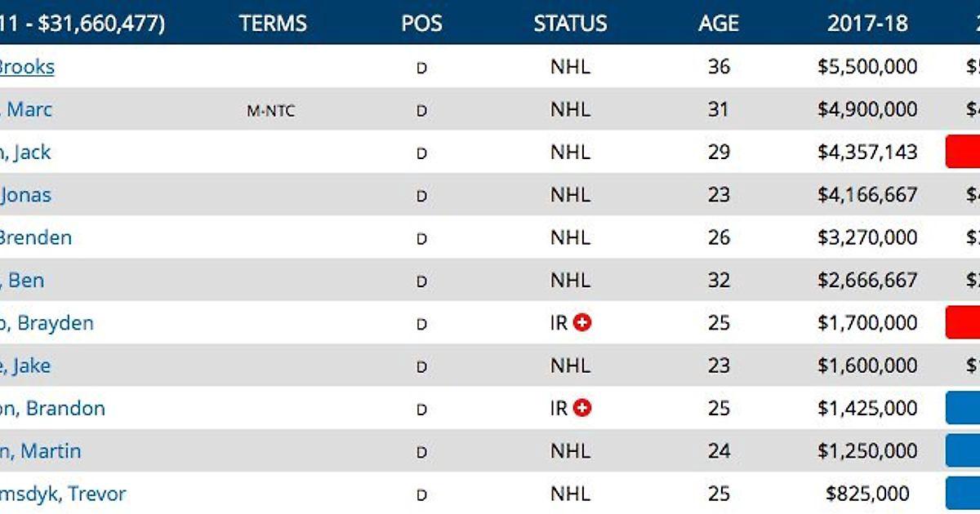Open the Brooks player link
This screenshot has height=514, width=980.
click(x=27, y=67)
